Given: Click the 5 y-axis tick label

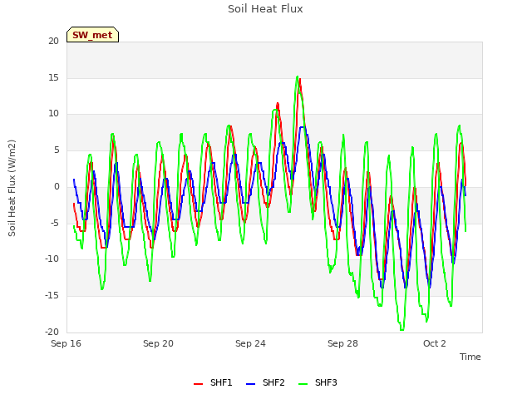Looking at the screenshot, I should 57,150.
